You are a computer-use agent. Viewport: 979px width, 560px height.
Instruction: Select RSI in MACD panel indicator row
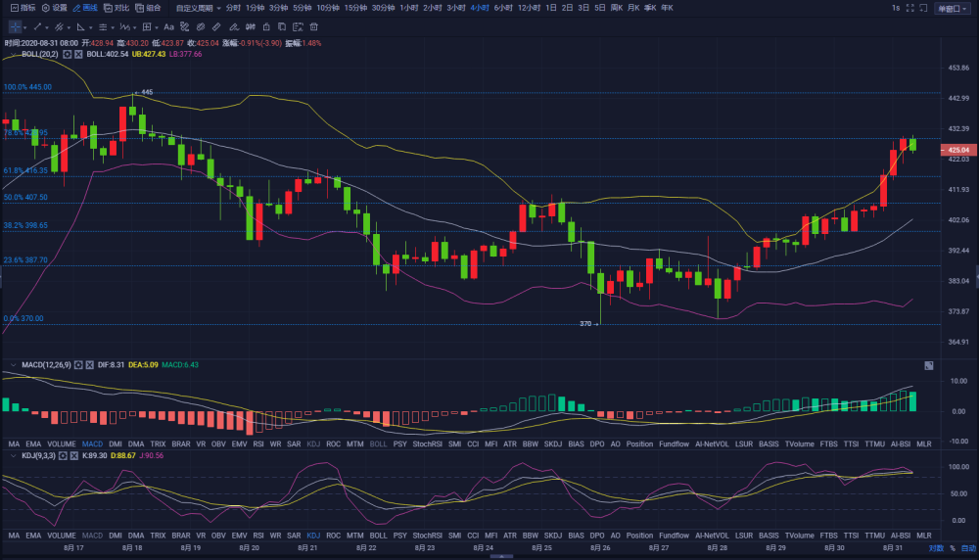(258, 443)
